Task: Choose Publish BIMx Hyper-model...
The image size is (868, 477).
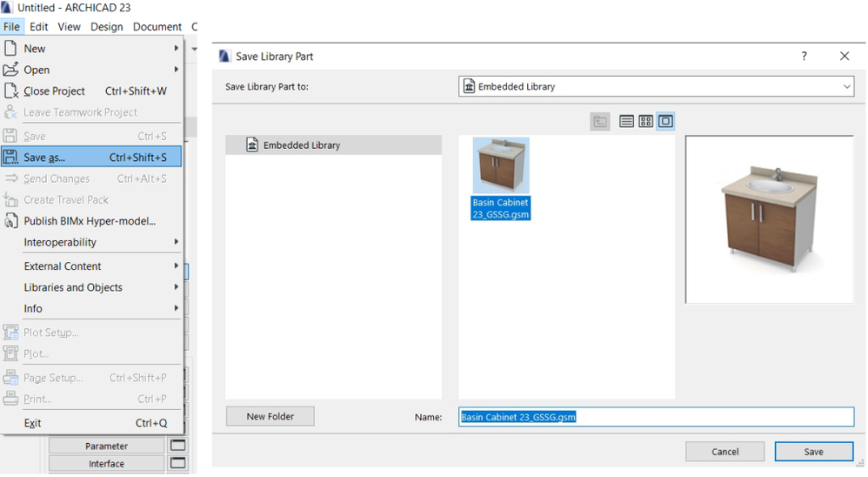Action: tap(92, 221)
